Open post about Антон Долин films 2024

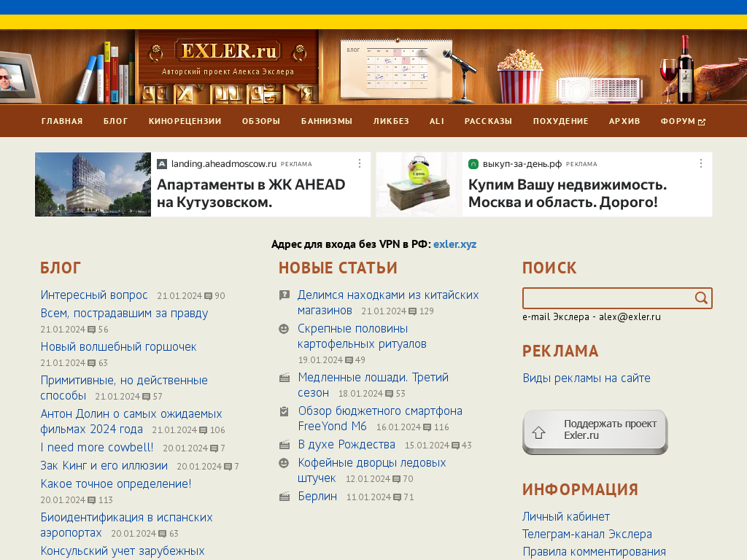(x=131, y=421)
